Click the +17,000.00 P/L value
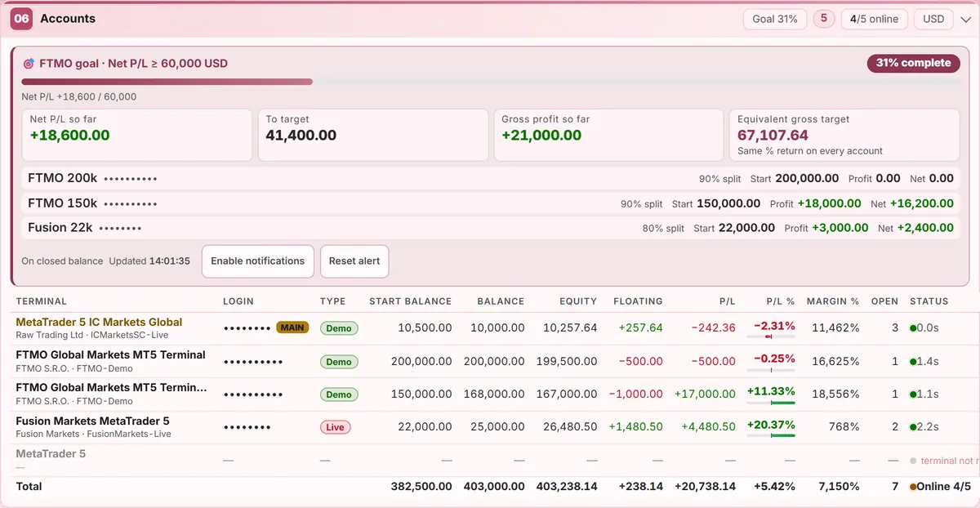The width and height of the screenshot is (980, 508). 705,394
